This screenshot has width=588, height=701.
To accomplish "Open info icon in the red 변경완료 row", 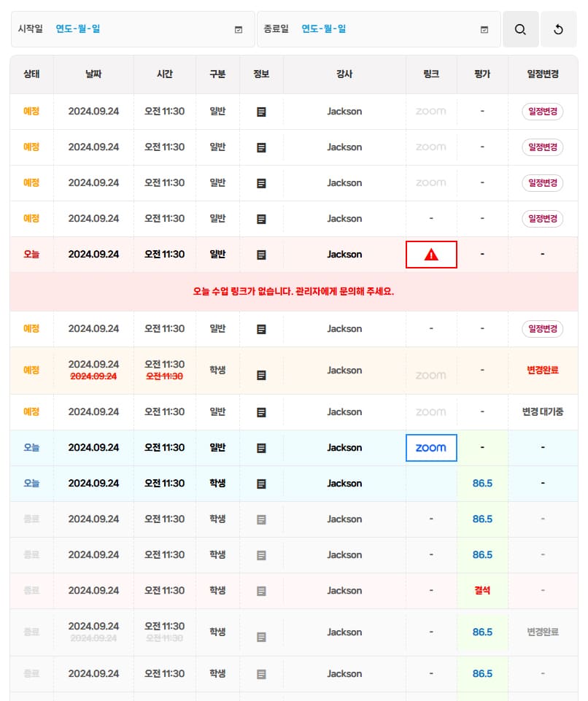I will coord(261,375).
